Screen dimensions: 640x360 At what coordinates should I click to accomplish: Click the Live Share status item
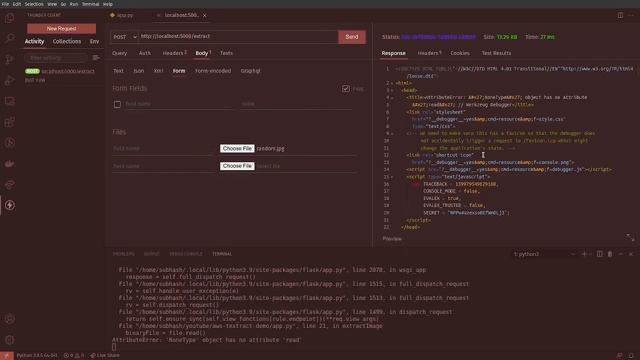click(x=105, y=356)
